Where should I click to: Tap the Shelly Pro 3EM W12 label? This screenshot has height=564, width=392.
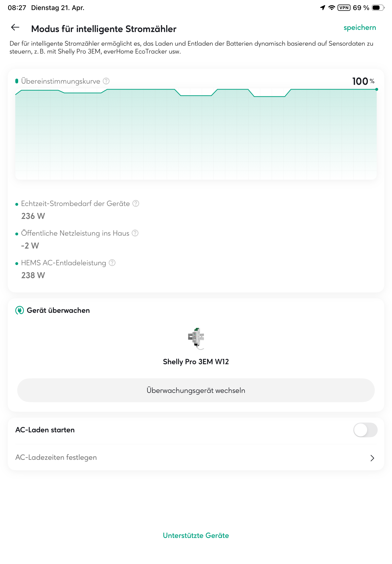pyautogui.click(x=196, y=361)
